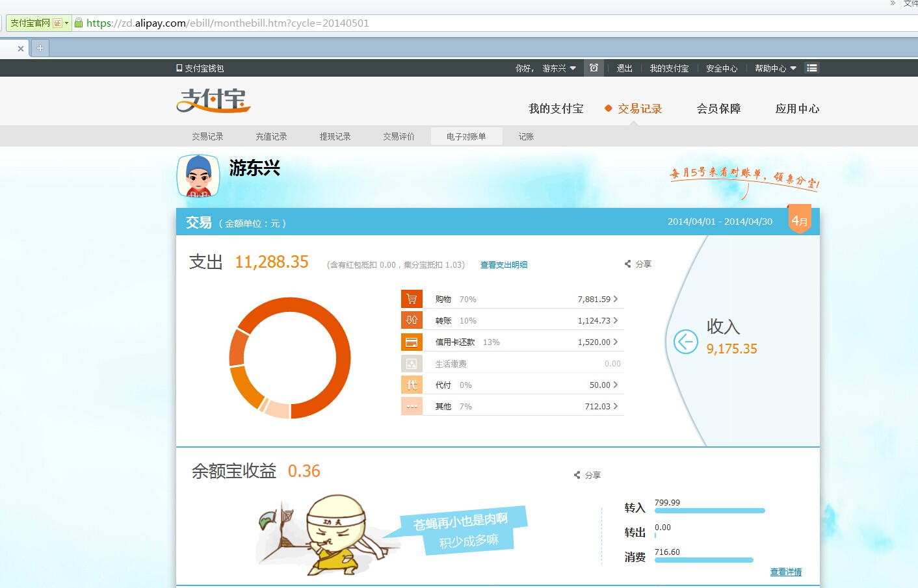Click the 退出 logout link
The width and height of the screenshot is (918, 588).
coord(624,68)
